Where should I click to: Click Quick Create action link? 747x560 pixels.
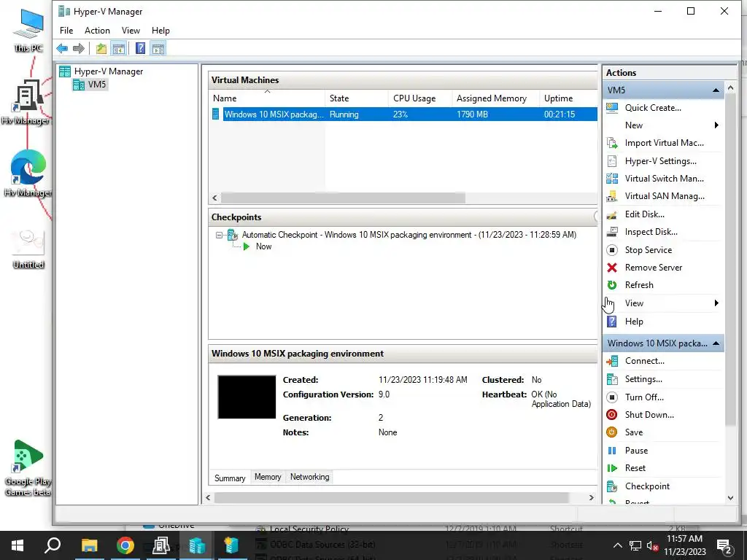tap(653, 108)
